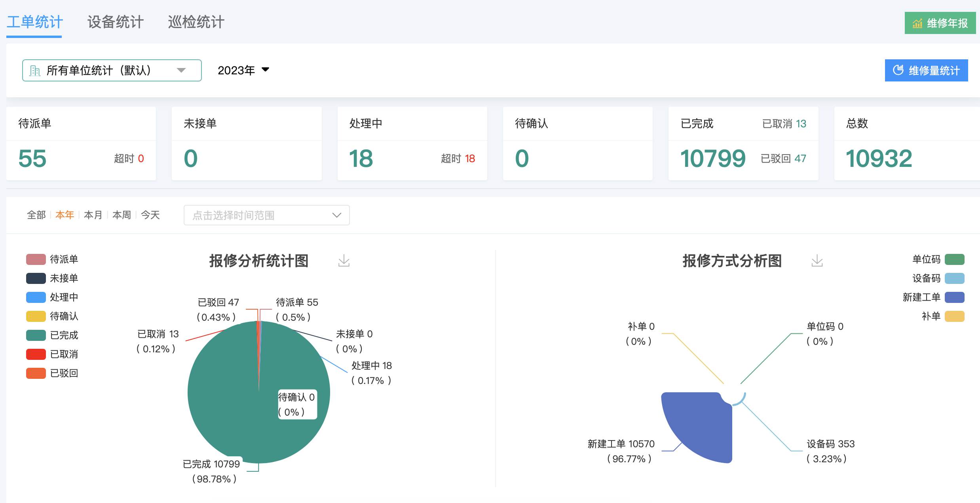Toggle 新建工单 legend entry
Screen dimensions: 980x503
pyautogui.click(x=933, y=297)
